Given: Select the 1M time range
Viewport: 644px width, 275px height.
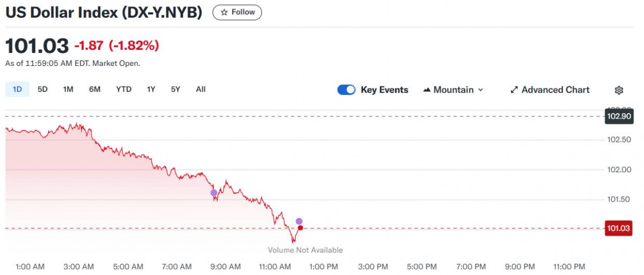Looking at the screenshot, I should click(x=68, y=90).
